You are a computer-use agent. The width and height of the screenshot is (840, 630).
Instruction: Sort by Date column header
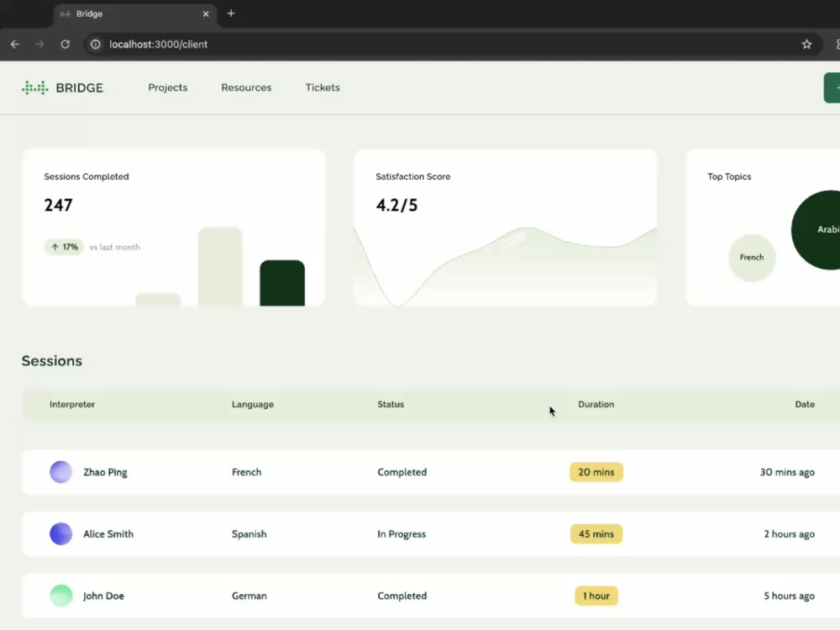coord(805,405)
